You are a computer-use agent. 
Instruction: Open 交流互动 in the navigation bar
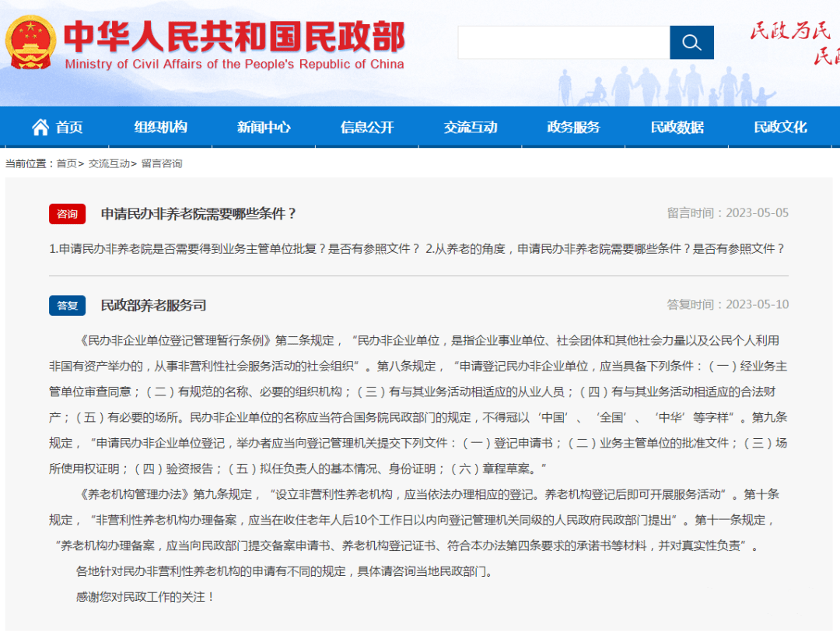(471, 127)
